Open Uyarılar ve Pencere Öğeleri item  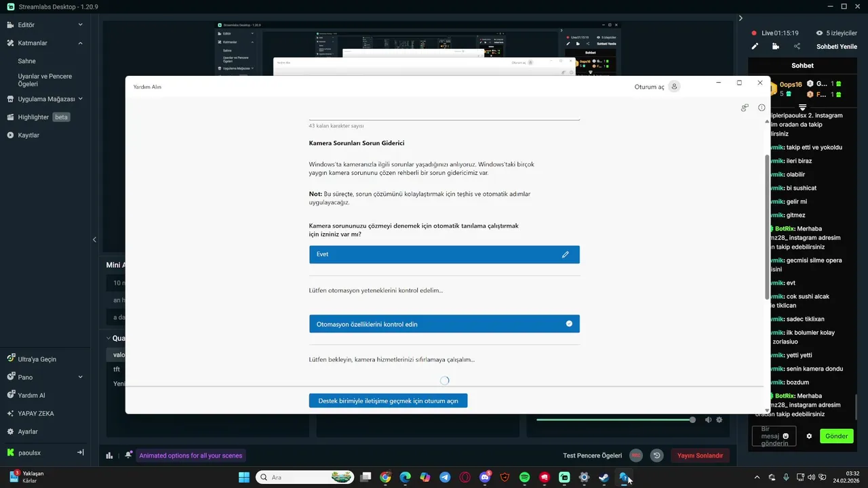click(x=45, y=80)
